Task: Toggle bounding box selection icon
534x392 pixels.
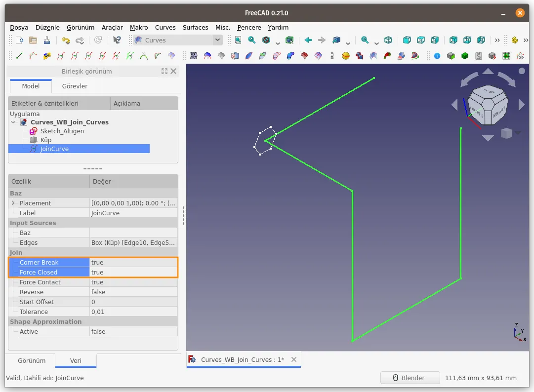Action: tap(289, 40)
